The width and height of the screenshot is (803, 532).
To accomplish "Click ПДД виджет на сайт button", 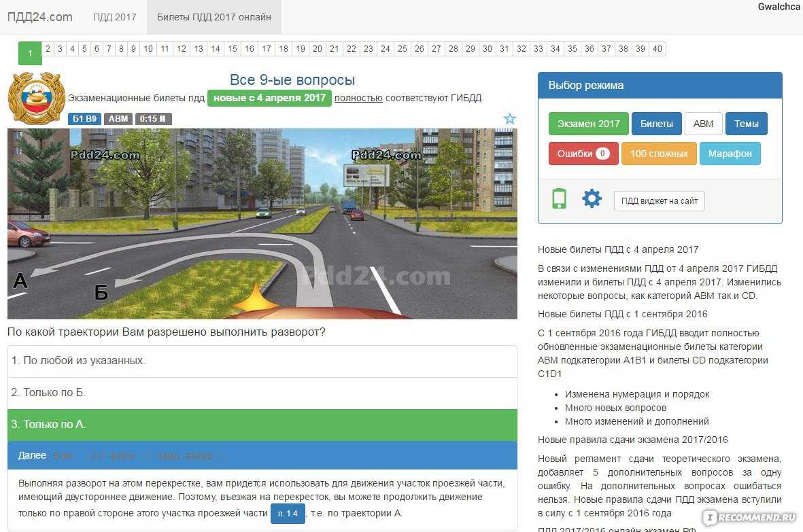I will point(659,201).
